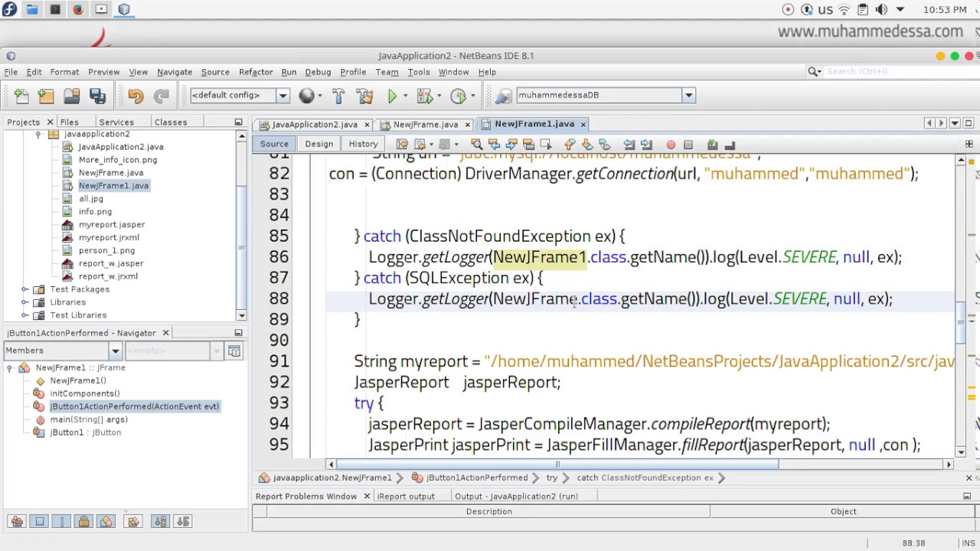This screenshot has height=551, width=980.
Task: Click the Stop Macro Recording square icon
Action: pos(688,144)
